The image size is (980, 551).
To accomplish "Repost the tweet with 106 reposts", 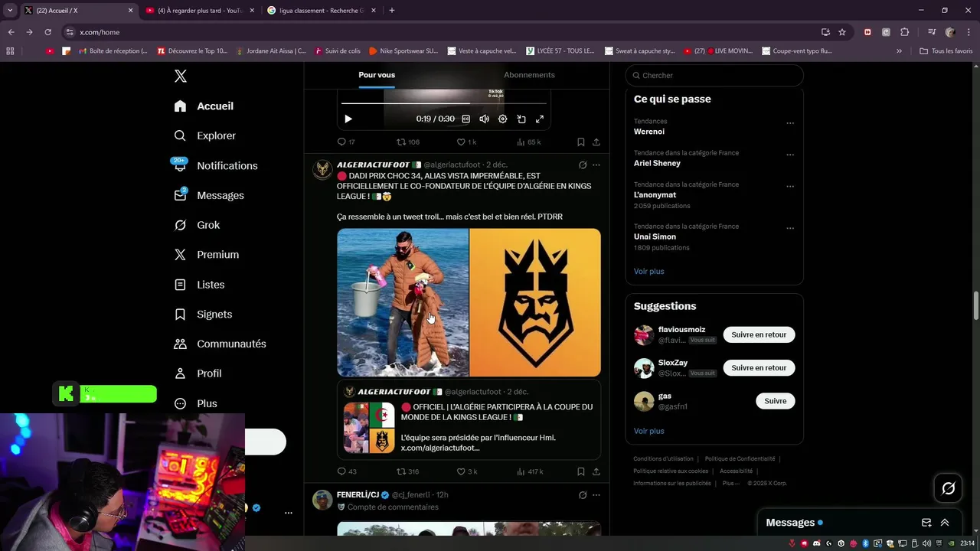I will click(x=407, y=142).
